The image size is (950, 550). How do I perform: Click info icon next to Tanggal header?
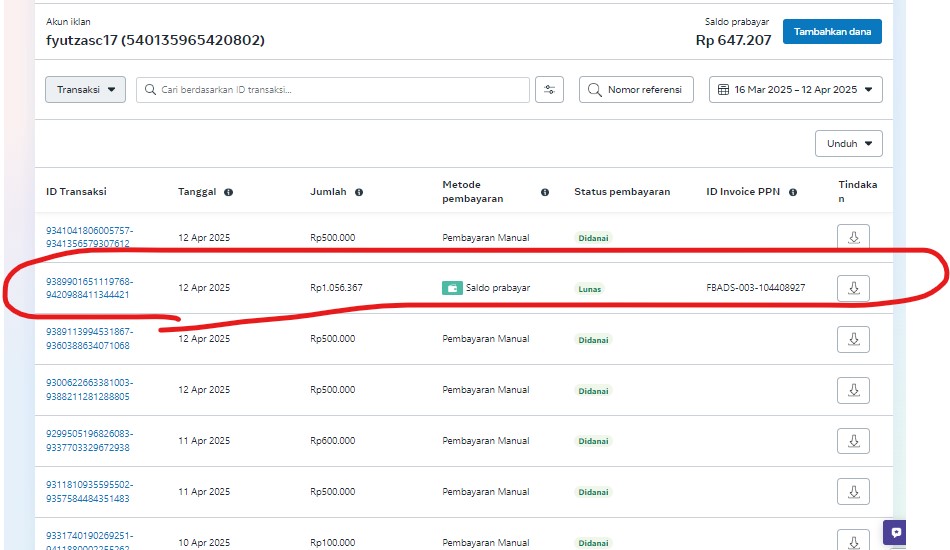point(228,192)
